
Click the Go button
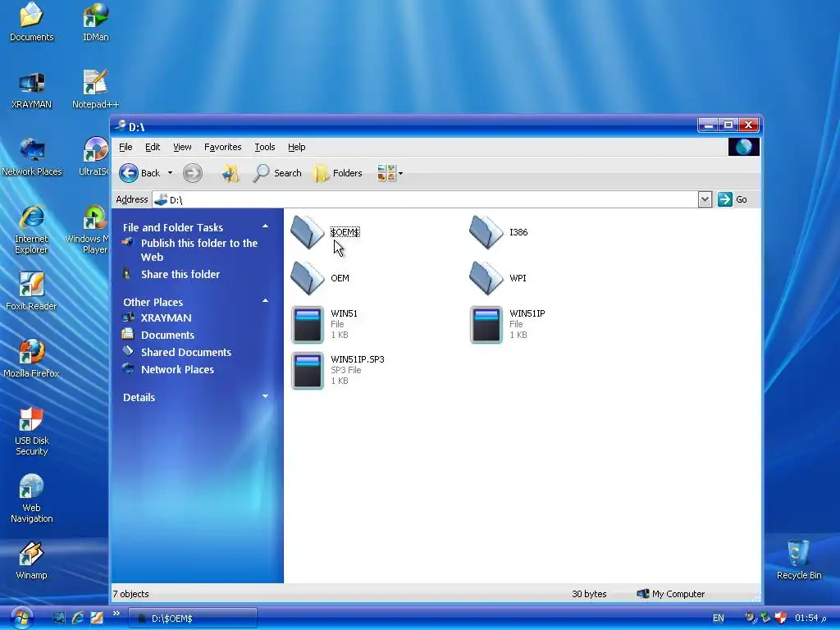click(733, 199)
